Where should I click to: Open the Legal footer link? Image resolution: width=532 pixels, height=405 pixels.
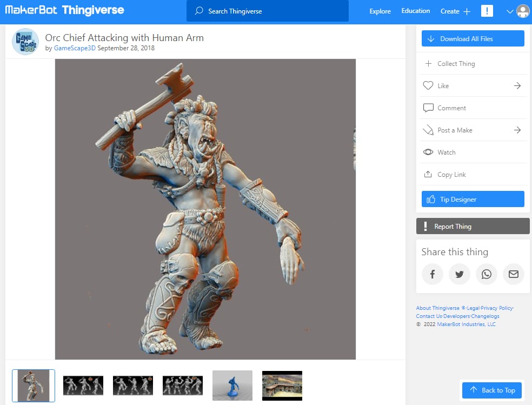tap(473, 308)
